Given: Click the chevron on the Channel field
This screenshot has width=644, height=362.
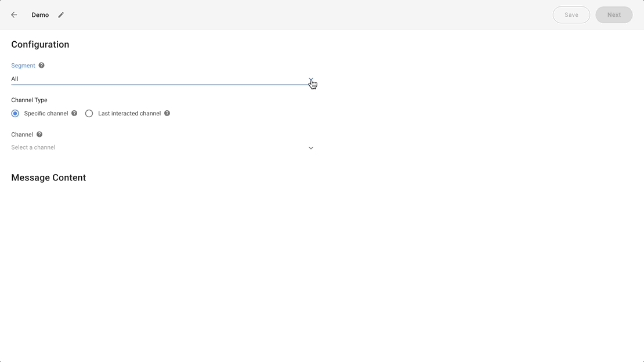Looking at the screenshot, I should tap(311, 148).
